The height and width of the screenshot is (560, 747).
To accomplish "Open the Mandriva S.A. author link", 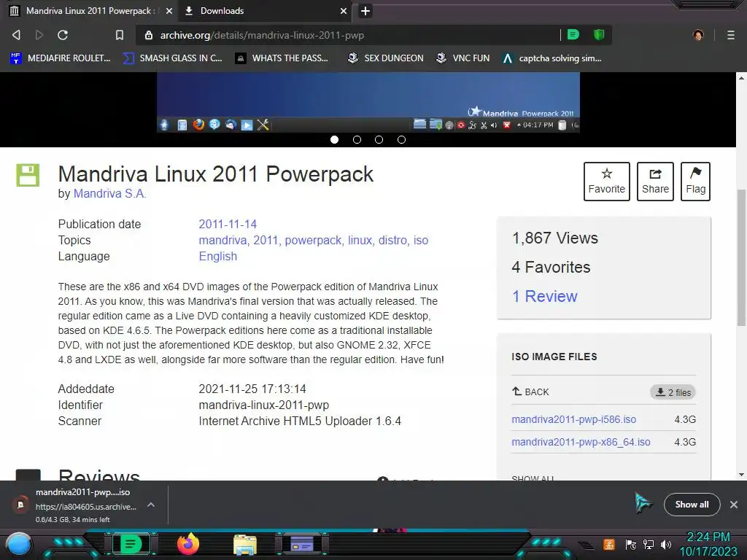I will pyautogui.click(x=109, y=193).
